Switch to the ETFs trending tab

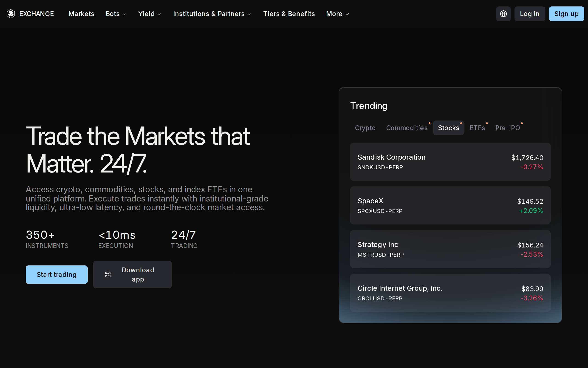tap(477, 128)
